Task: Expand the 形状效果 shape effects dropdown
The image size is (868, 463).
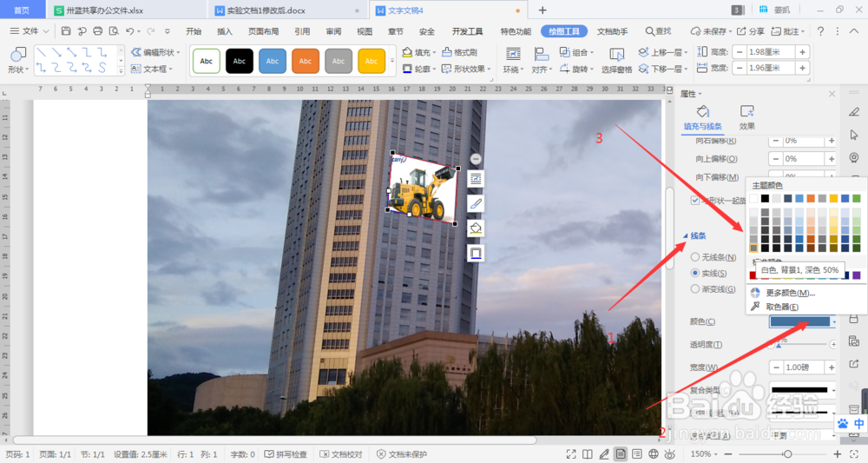Action: [x=490, y=69]
